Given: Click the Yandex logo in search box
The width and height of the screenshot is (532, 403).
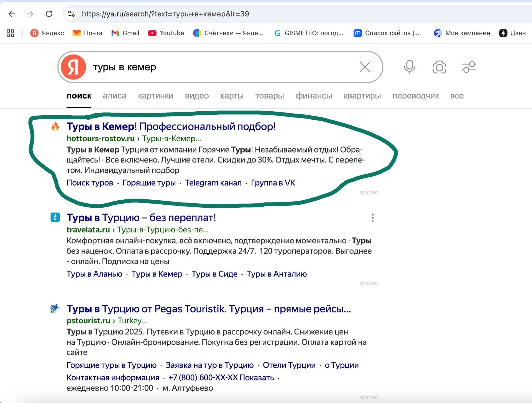Looking at the screenshot, I should click(x=73, y=67).
